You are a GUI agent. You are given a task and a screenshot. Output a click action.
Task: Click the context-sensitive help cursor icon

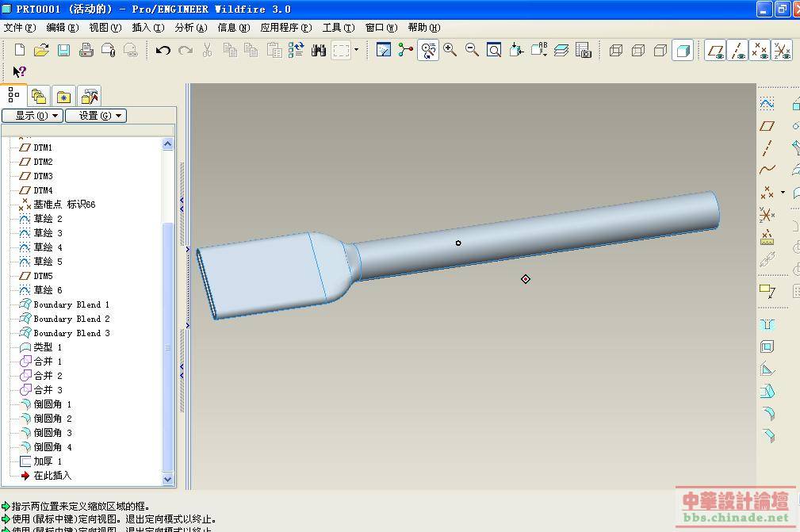(19, 71)
